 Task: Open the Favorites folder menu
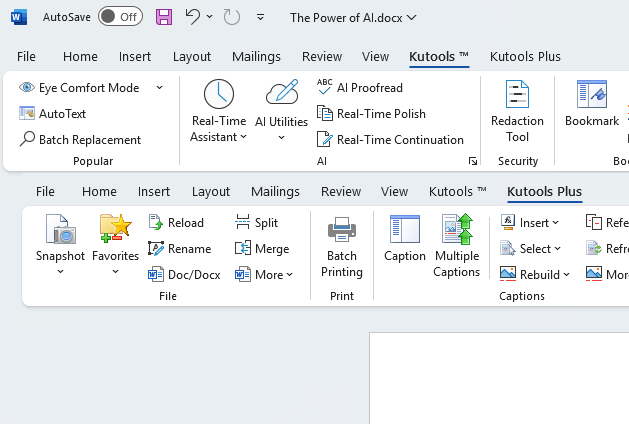(116, 245)
